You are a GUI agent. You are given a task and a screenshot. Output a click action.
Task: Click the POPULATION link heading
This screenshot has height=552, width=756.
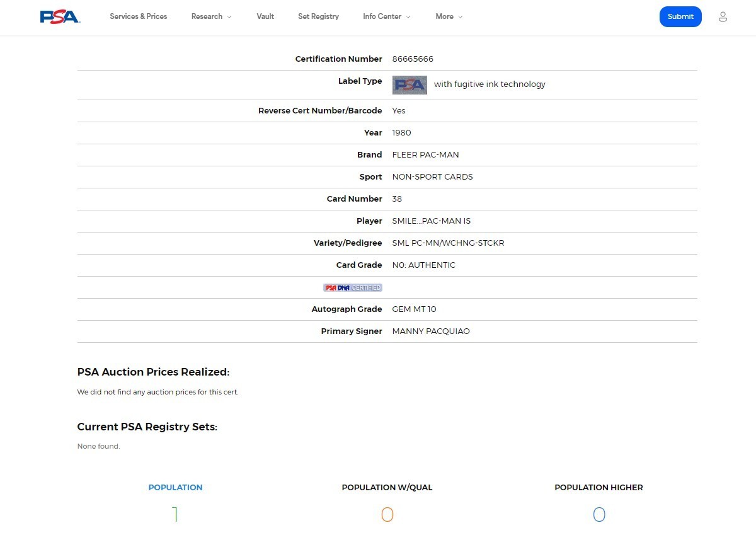pyautogui.click(x=175, y=488)
